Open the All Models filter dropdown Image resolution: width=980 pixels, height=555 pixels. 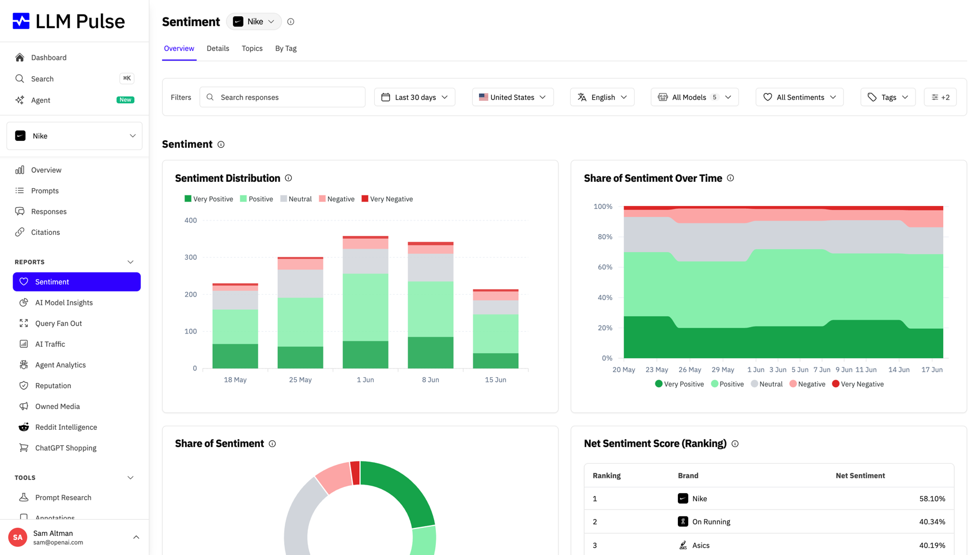pyautogui.click(x=695, y=97)
